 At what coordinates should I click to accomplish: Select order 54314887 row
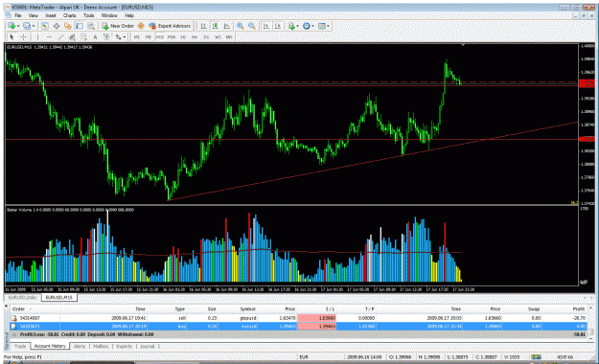tap(299, 318)
